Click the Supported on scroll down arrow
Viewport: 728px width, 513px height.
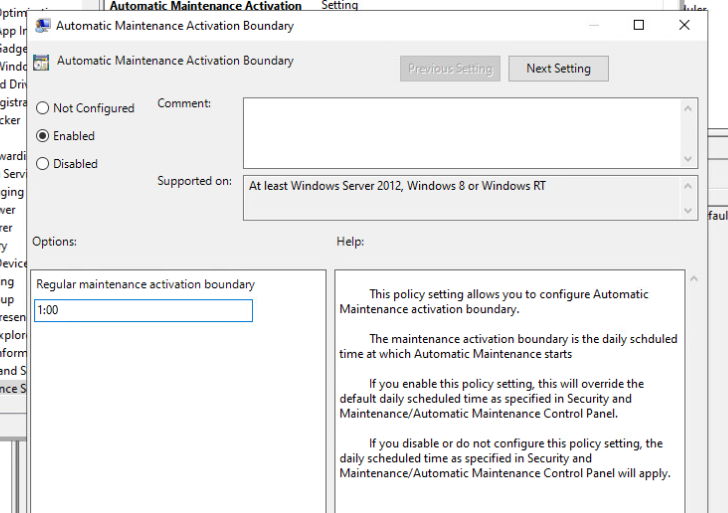[x=688, y=211]
